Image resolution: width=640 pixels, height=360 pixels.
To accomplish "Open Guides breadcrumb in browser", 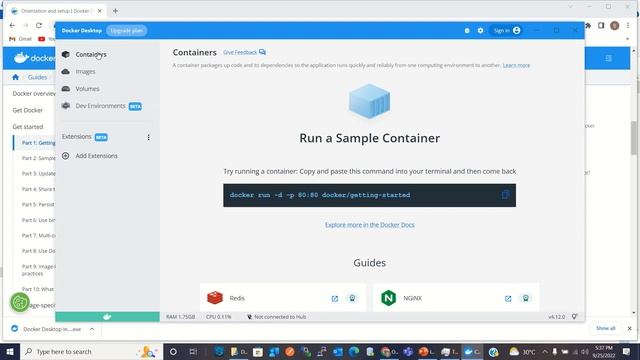I will 38,77.
